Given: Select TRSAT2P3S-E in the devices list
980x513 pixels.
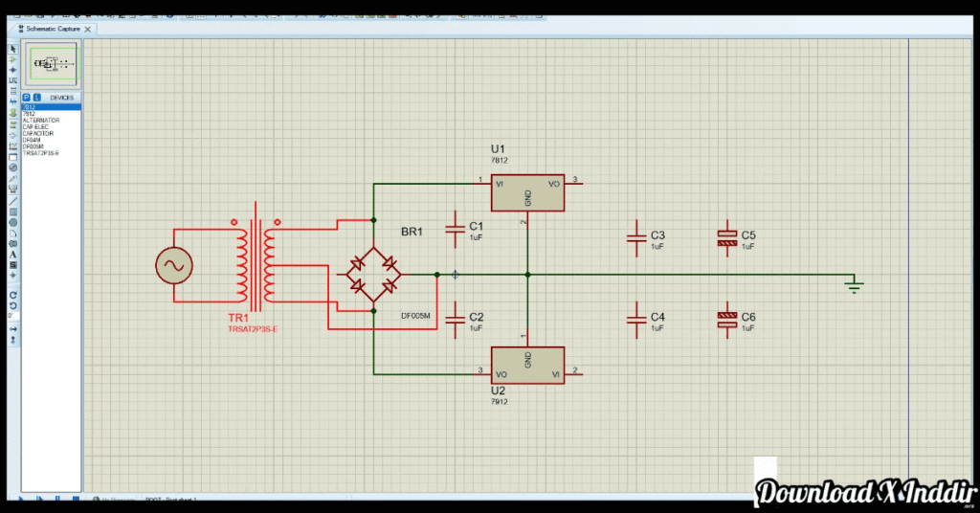Looking at the screenshot, I should pos(41,154).
